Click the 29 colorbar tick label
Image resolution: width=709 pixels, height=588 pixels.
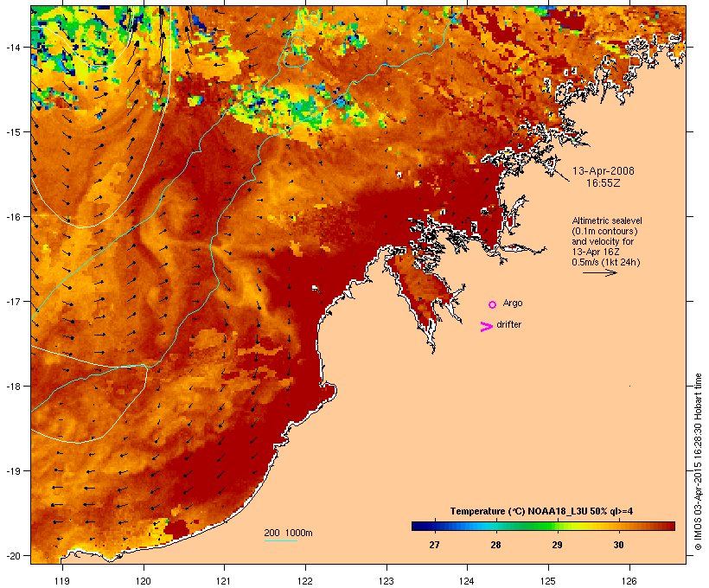(x=557, y=545)
